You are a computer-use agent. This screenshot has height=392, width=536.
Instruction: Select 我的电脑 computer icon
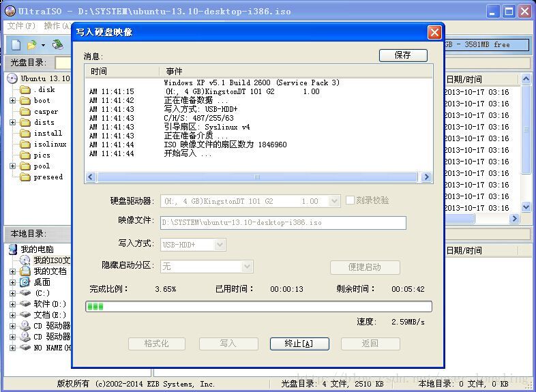point(13,249)
